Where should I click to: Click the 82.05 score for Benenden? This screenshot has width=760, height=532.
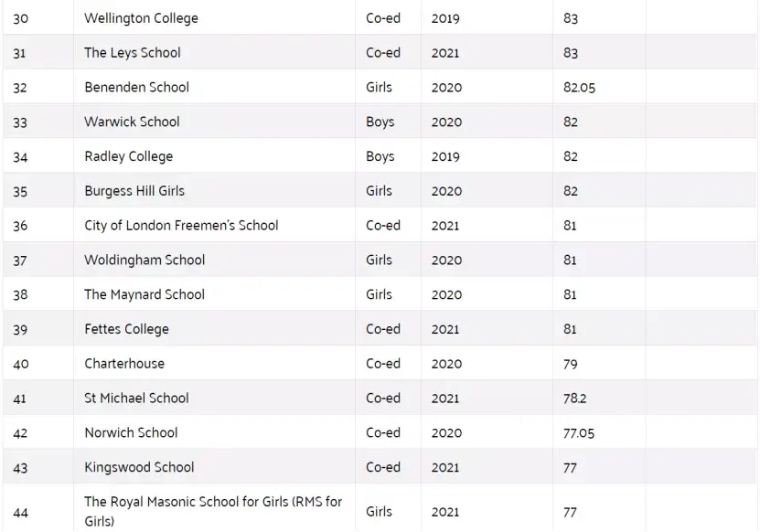point(579,88)
